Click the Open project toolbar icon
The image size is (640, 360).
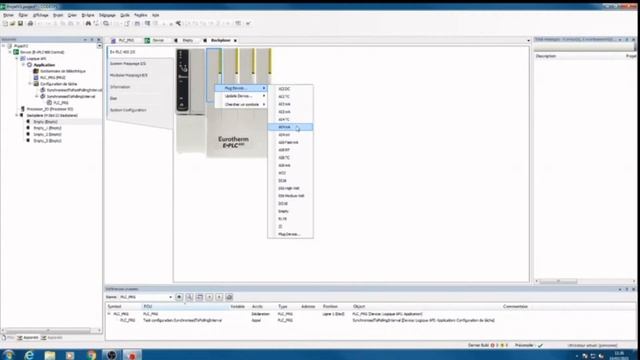(x=12, y=24)
